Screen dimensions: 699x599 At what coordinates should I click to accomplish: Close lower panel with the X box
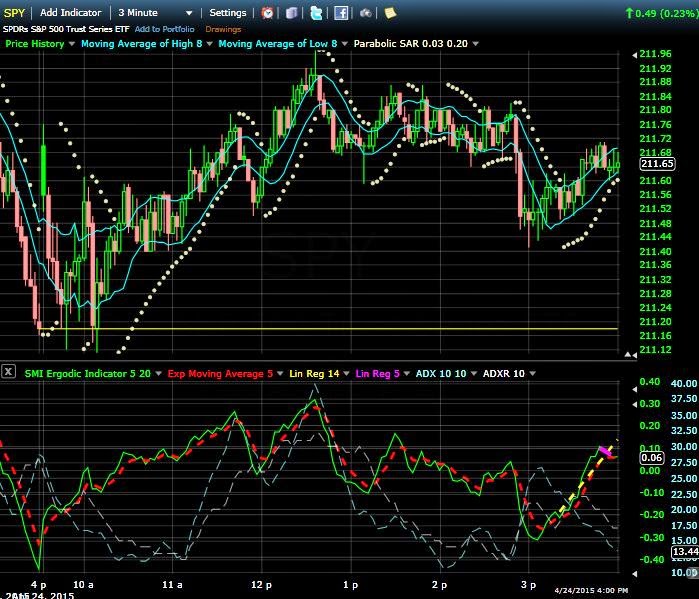coord(8,371)
